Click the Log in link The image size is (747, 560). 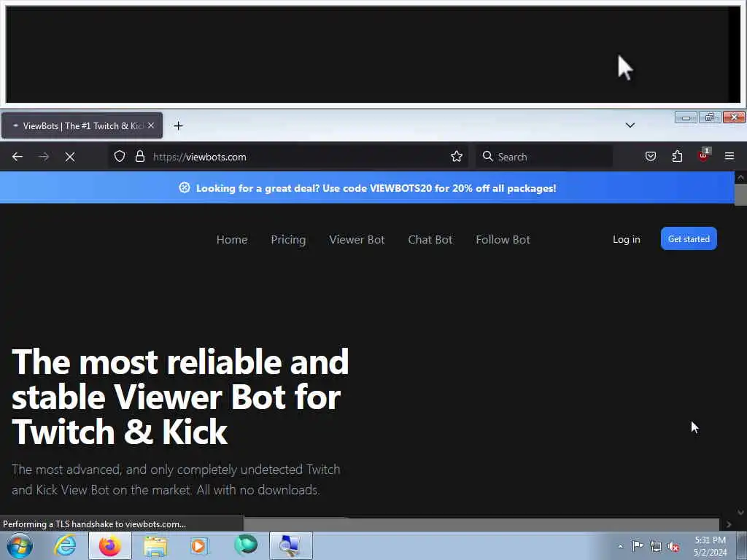click(627, 239)
